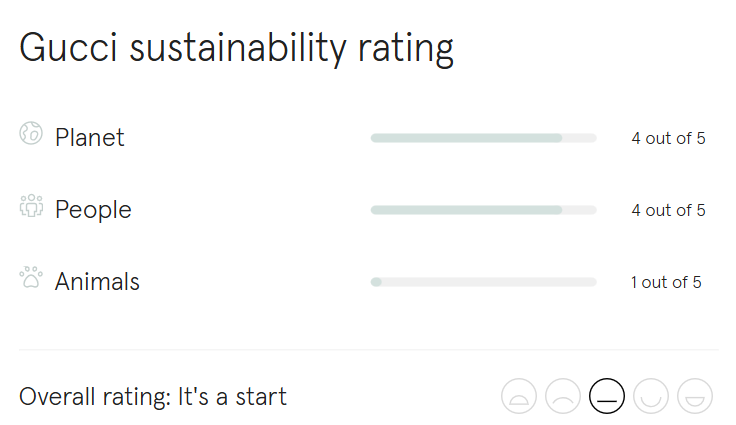Viewport: 736px width, 425px height.
Task: Click the Planet category label
Action: (x=90, y=138)
